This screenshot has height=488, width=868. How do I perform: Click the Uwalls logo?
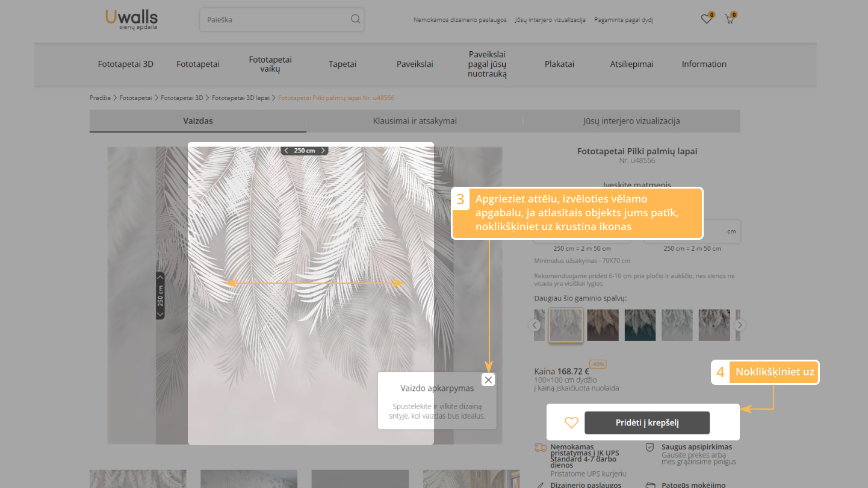[131, 19]
